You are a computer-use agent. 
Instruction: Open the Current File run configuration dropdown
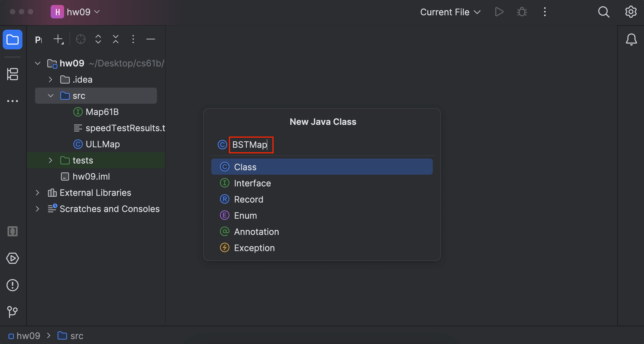(450, 12)
